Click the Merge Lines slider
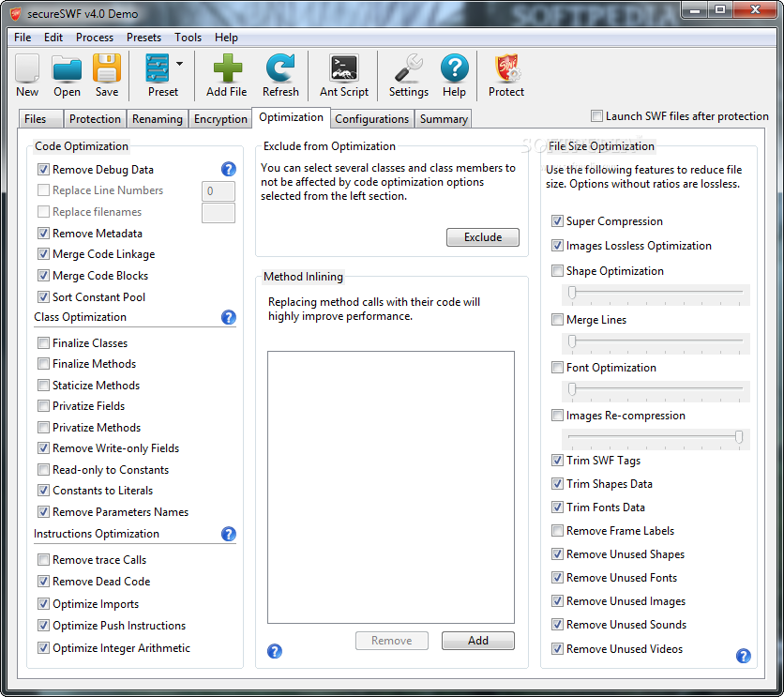The width and height of the screenshot is (784, 697). coord(656,343)
